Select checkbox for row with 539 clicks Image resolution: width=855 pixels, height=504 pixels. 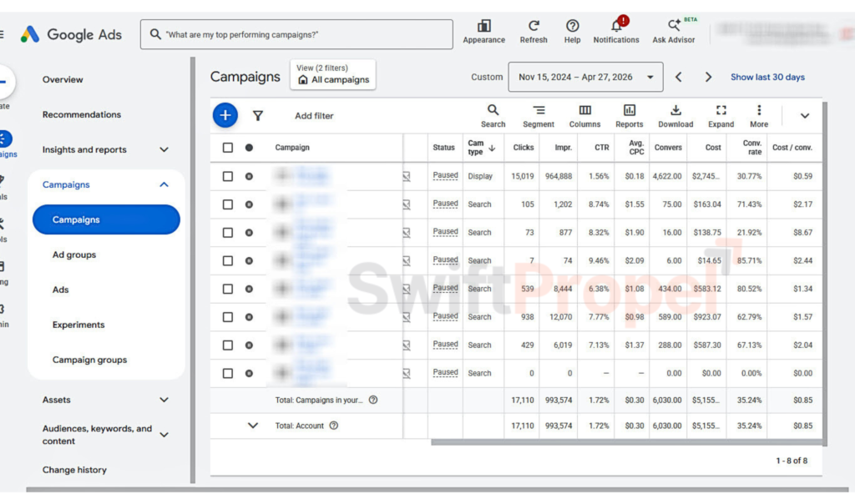[x=228, y=289]
